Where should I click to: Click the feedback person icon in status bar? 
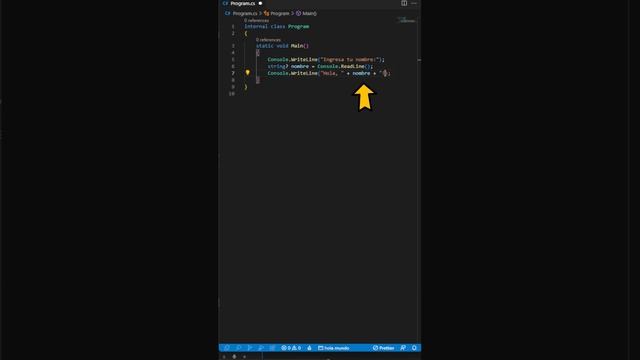[x=403, y=348]
